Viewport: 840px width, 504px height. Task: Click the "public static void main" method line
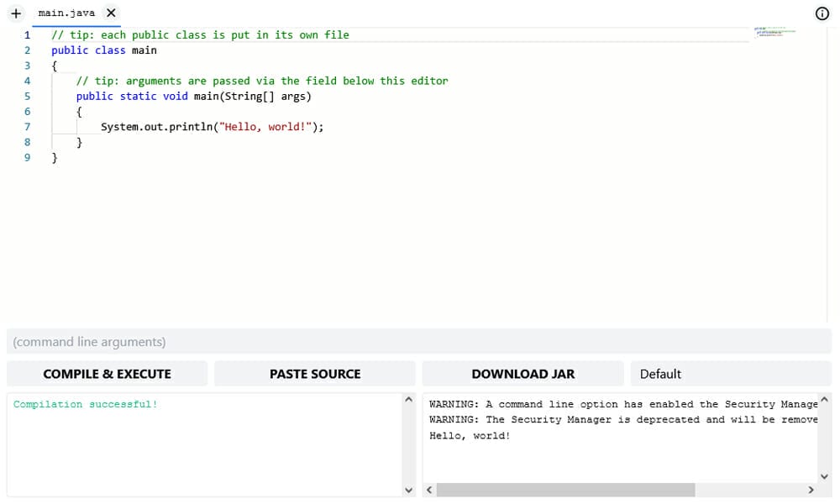pyautogui.click(x=193, y=97)
